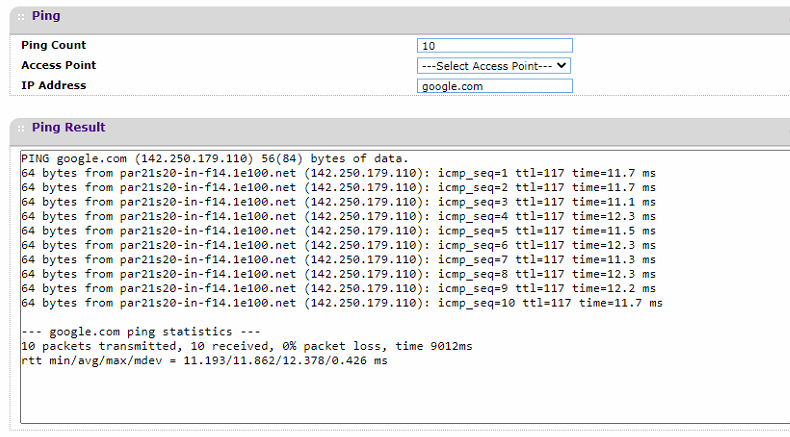Click the icmp_seq=6 result line

339,245
